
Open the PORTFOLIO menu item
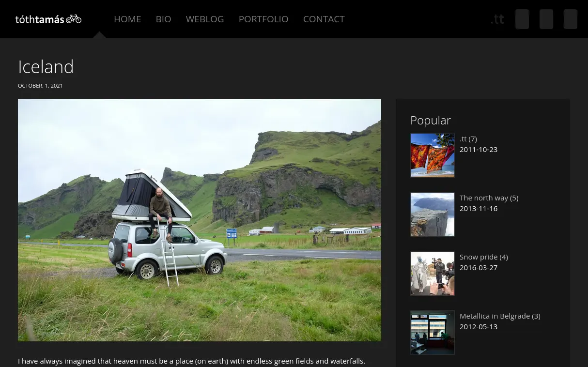coord(263,19)
